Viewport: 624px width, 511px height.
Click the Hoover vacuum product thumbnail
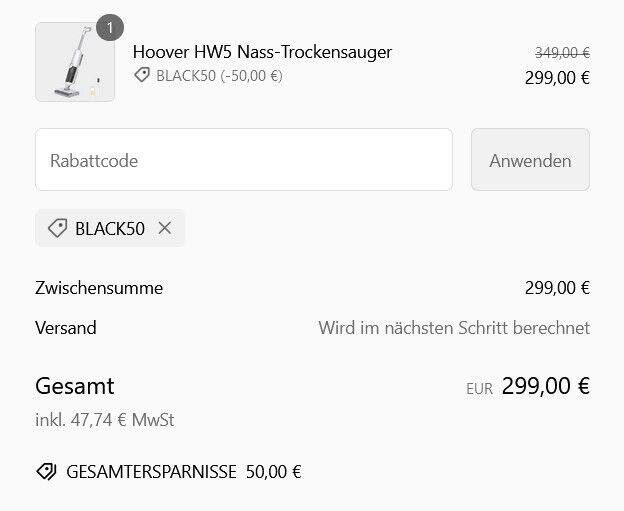click(75, 62)
